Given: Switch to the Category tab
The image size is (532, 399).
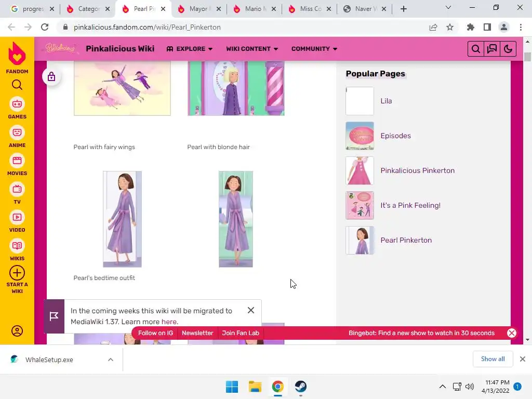Looking at the screenshot, I should click(88, 9).
